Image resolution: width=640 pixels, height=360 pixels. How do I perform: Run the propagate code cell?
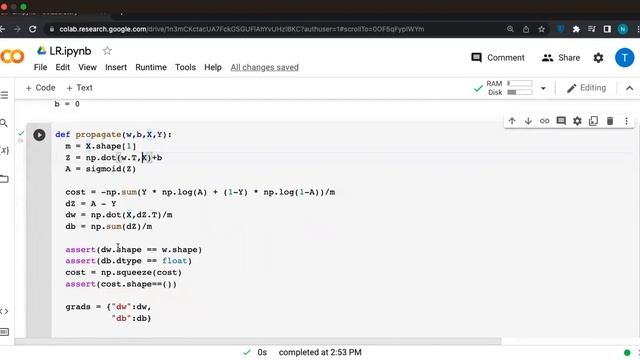39,135
